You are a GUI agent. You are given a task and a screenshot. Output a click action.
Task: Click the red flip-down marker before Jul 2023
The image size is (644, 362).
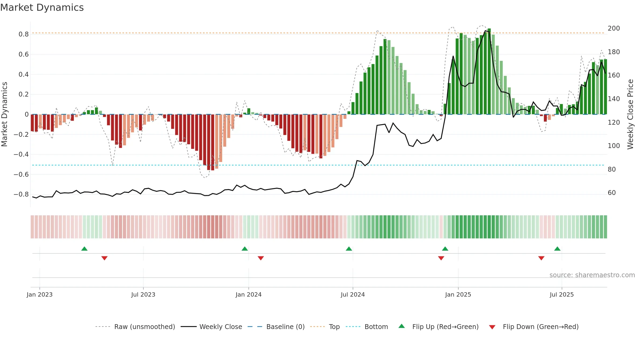(x=105, y=258)
